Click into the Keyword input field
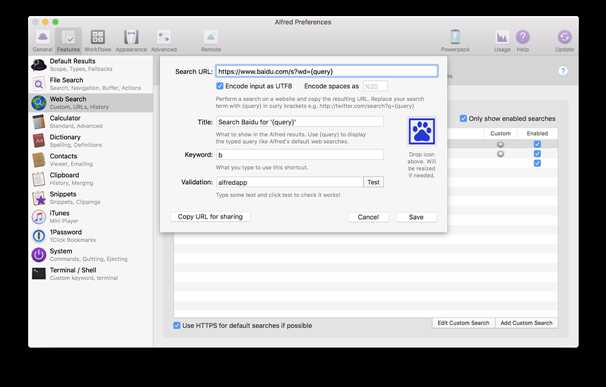Image resolution: width=606 pixels, height=387 pixels. point(300,155)
